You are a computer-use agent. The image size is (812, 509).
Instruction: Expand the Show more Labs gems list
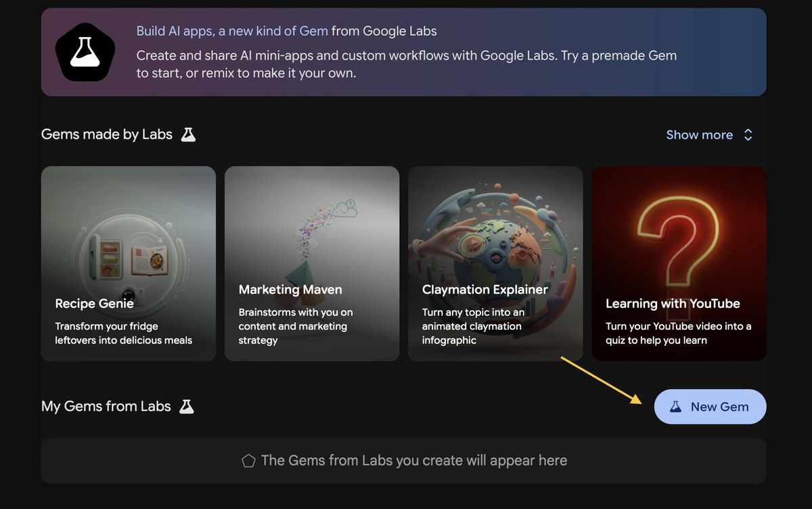pos(709,135)
